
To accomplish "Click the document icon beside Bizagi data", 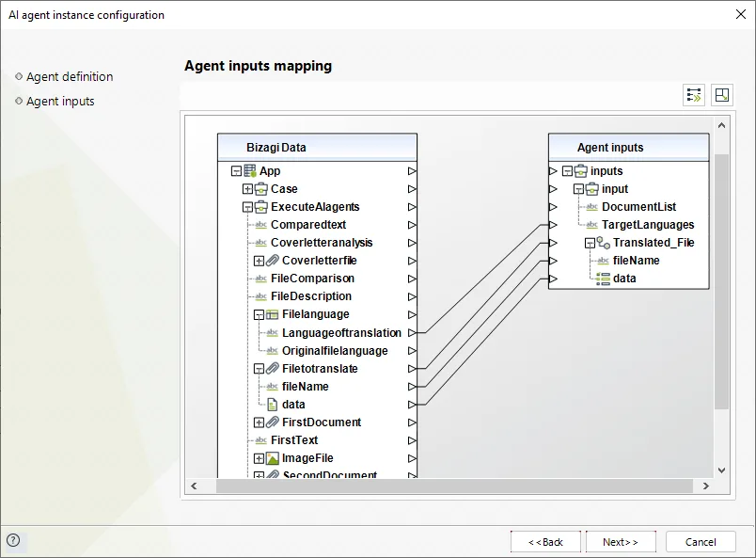I will pyautogui.click(x=273, y=405).
